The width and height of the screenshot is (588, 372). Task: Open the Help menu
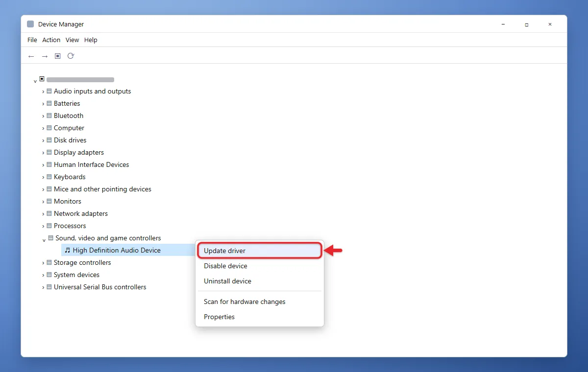click(91, 40)
